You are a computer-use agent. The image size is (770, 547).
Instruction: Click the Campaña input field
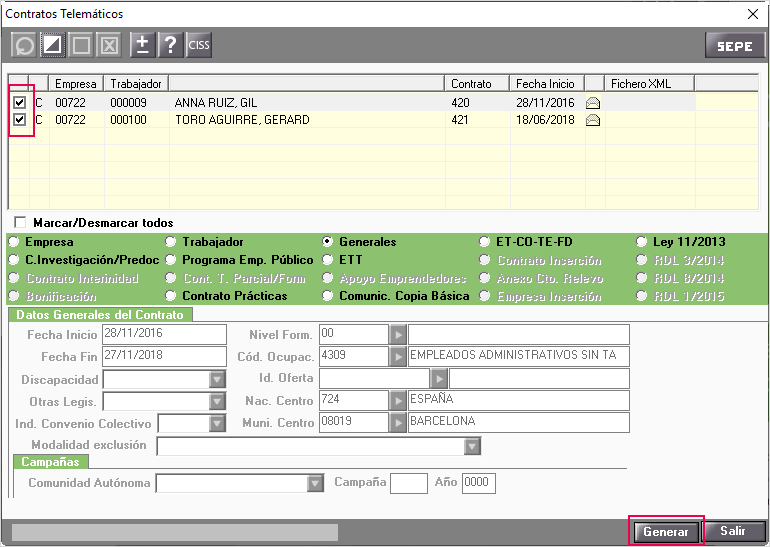[409, 483]
